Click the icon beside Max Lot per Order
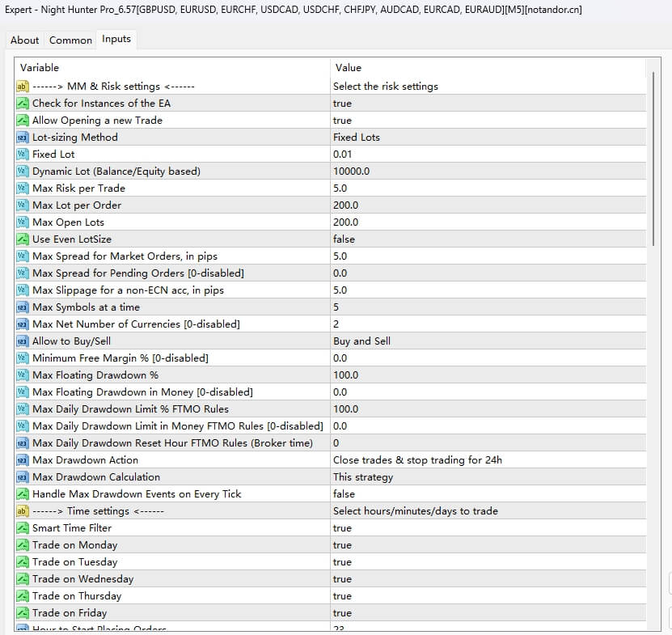 click(x=23, y=205)
